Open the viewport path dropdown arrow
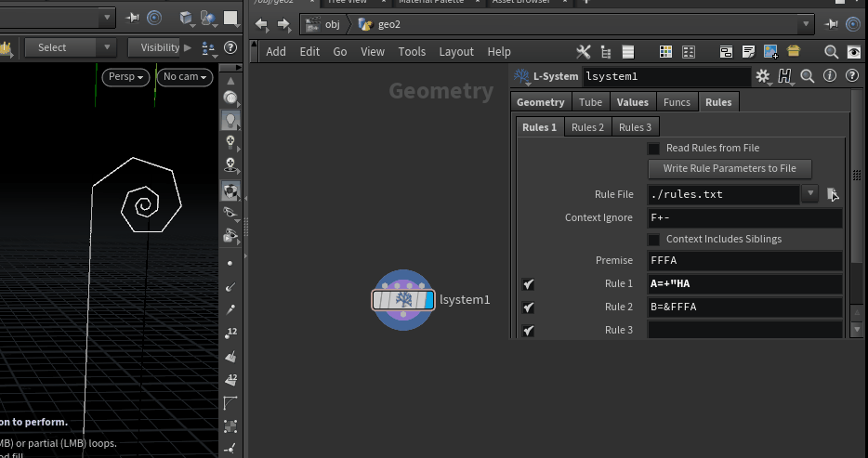Image resolution: width=868 pixels, height=458 pixels. [x=108, y=18]
